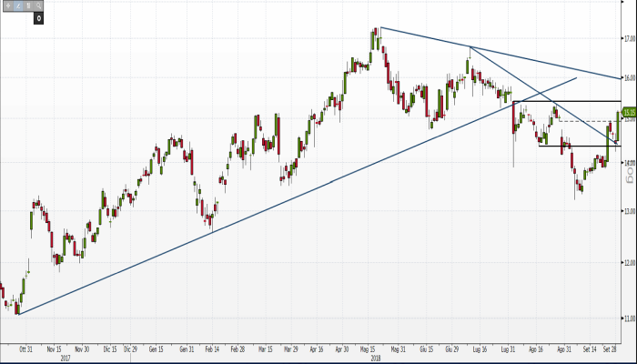Viewport: 637px width, 364px height.
Task: Select the magnifier zoom tool
Action: pos(38,5)
